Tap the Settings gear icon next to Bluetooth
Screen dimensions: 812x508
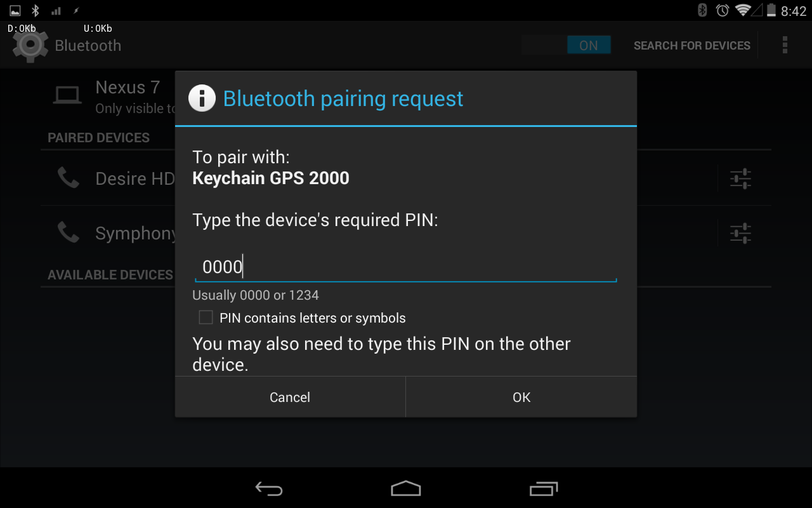[30, 45]
